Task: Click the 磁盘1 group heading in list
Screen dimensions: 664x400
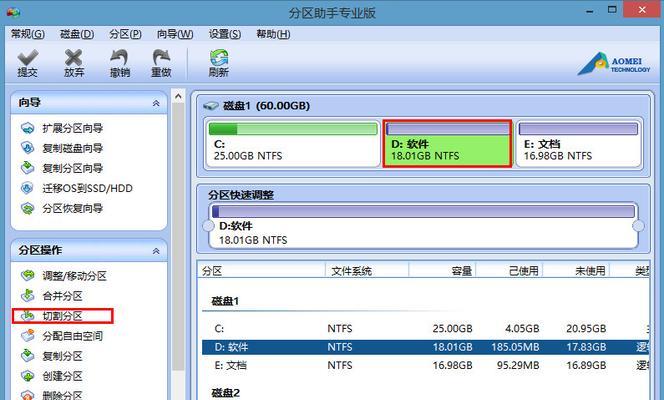Action: 225,301
